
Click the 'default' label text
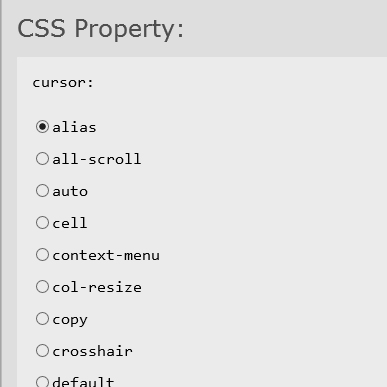point(83,382)
